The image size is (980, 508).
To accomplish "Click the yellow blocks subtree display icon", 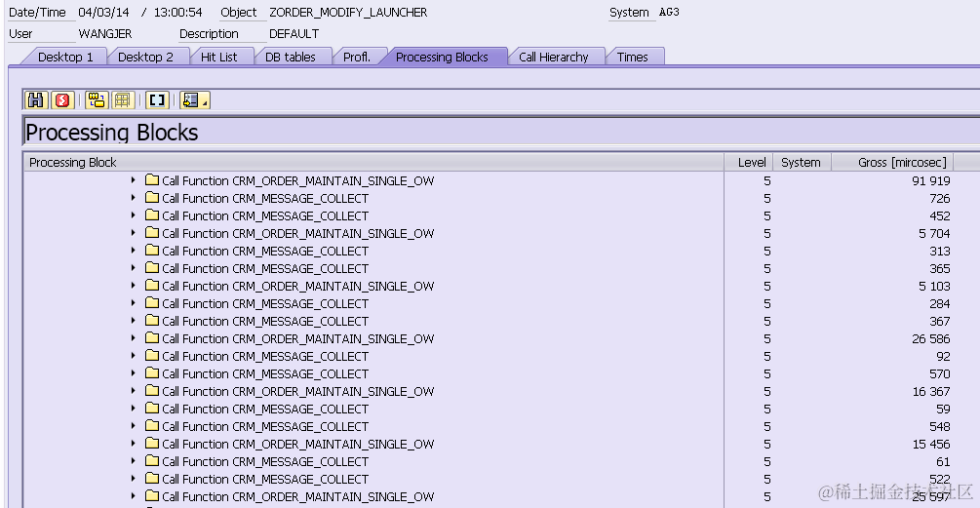I will coord(96,100).
